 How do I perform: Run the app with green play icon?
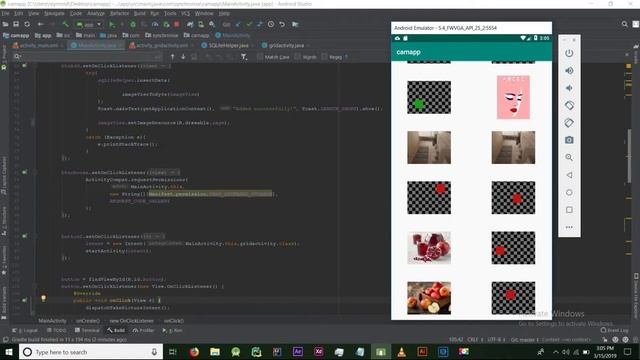pos(112,24)
